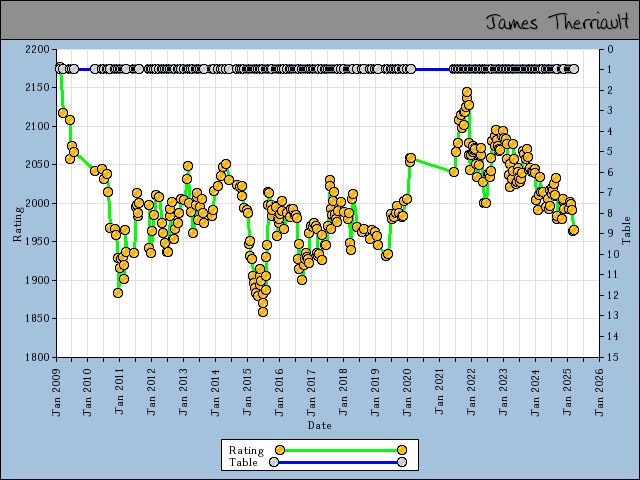Click the blue Table legend line
Screen dimensions: 640x480
(338, 462)
